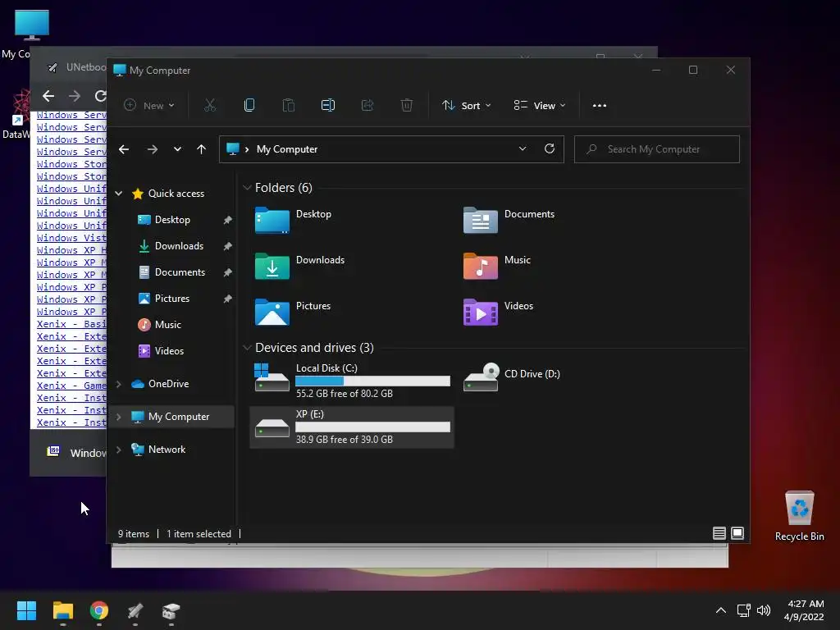Open Downloads in the Quick access sidebar
This screenshot has width=840, height=630.
click(179, 246)
